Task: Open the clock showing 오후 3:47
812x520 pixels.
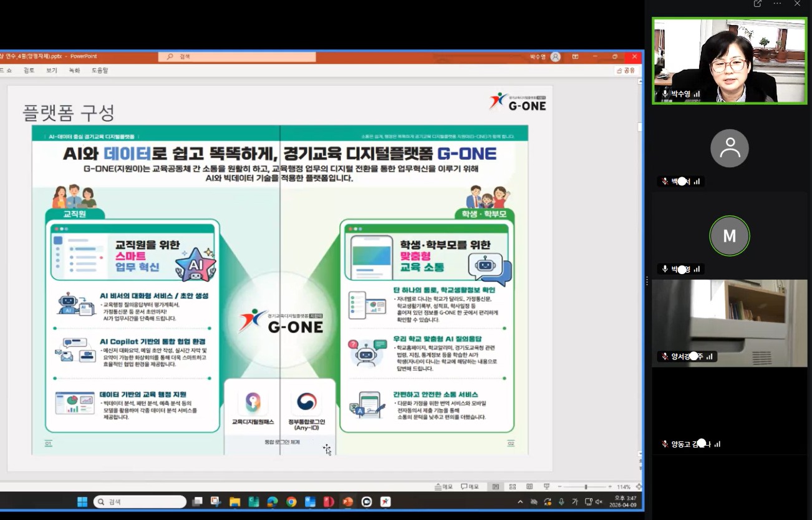Action: [624, 502]
